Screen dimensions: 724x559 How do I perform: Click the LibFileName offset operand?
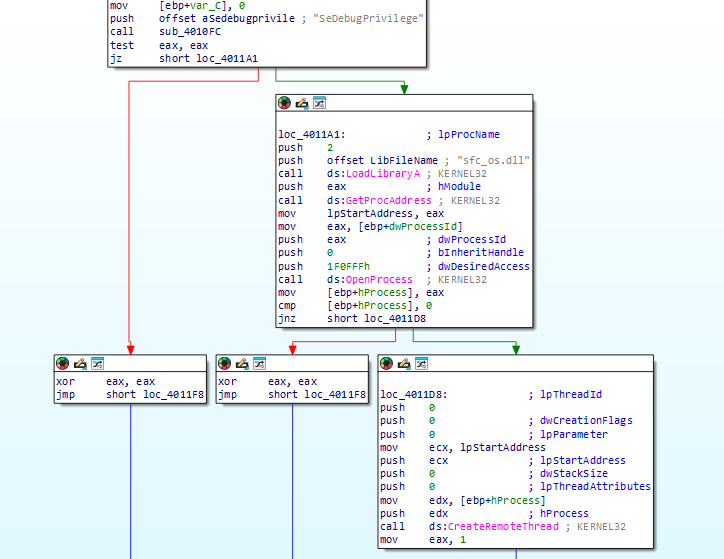coord(404,160)
